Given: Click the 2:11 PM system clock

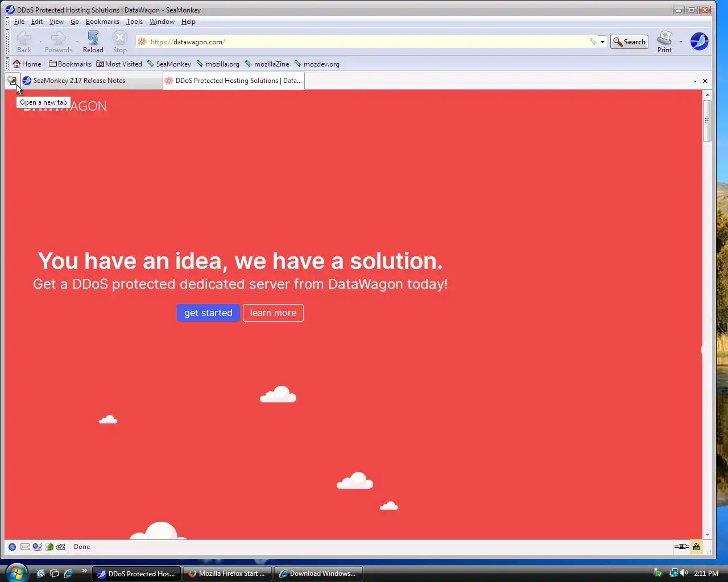Looking at the screenshot, I should tap(706, 573).
